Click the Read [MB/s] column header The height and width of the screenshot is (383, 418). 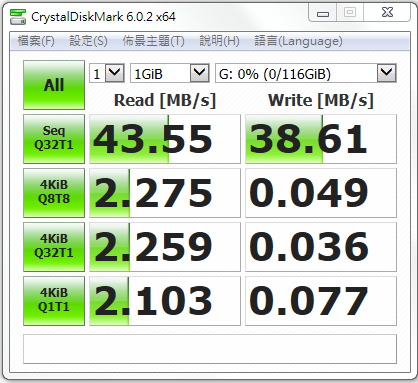tap(165, 100)
